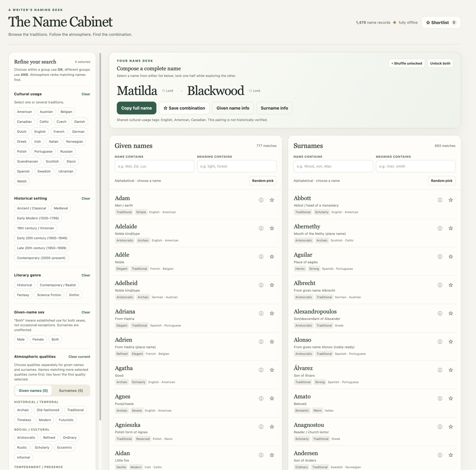Open info icon for Adam
476x470 pixels.
point(261,200)
